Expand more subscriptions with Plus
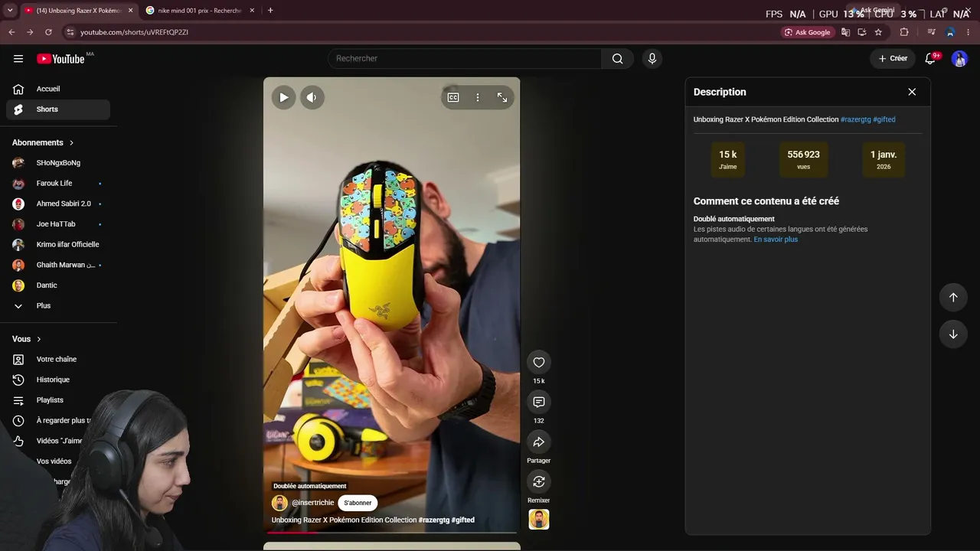Screen dimensions: 980x551 58,306
